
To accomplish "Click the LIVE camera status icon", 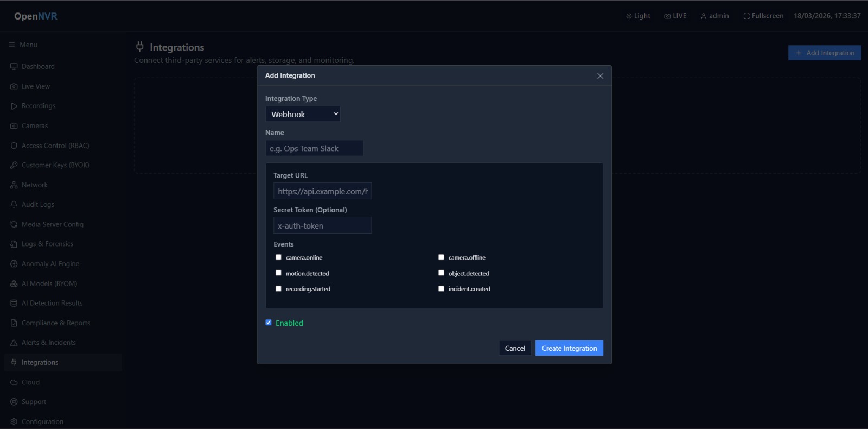I will tap(667, 16).
